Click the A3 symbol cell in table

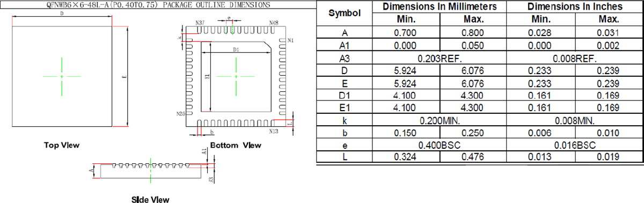(x=345, y=58)
